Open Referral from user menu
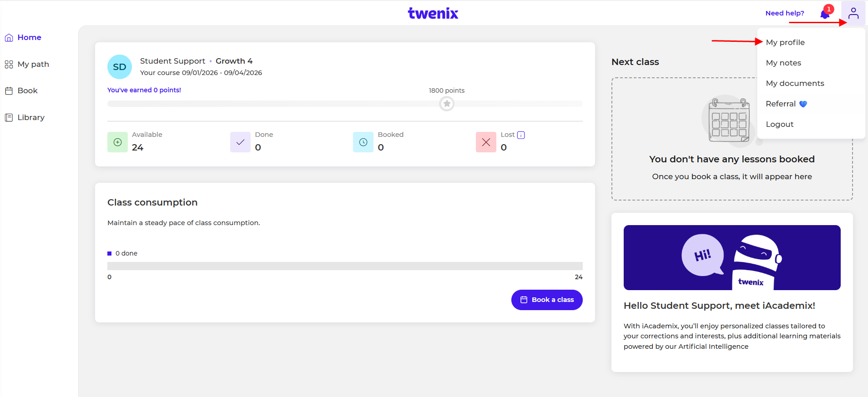Image resolution: width=868 pixels, height=397 pixels. pyautogui.click(x=781, y=104)
